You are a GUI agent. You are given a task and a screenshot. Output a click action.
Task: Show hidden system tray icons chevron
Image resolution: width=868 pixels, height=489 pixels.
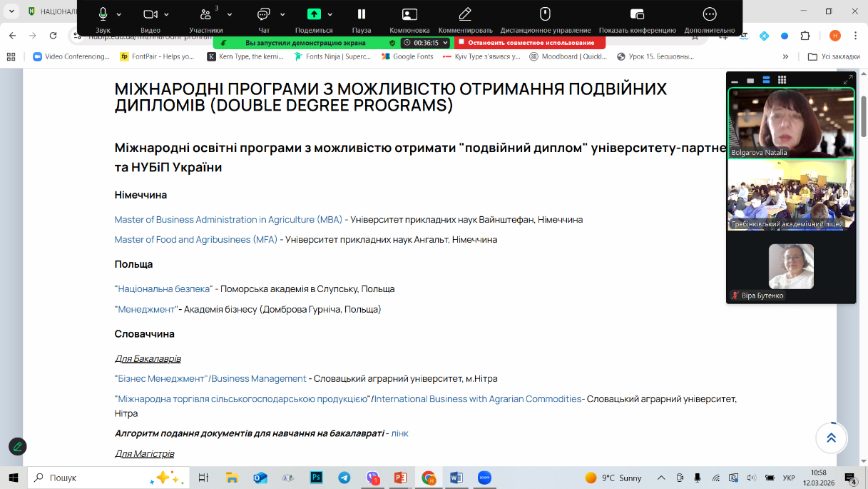[661, 478]
